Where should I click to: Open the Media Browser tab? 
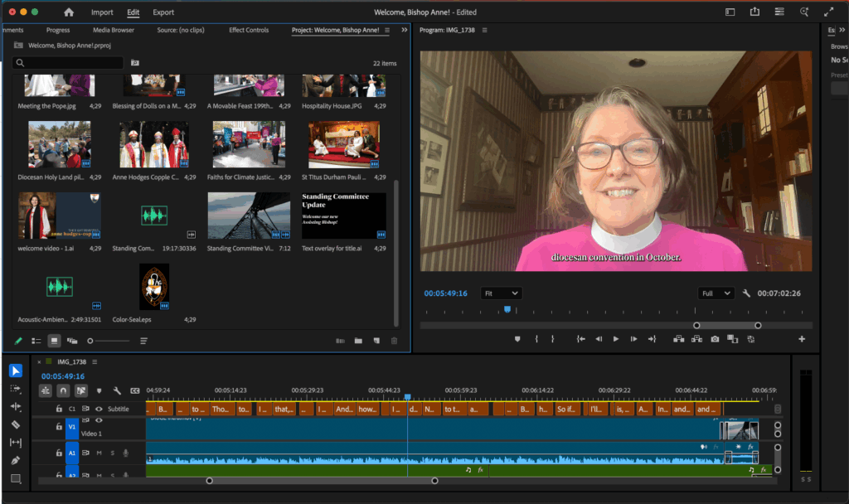113,31
